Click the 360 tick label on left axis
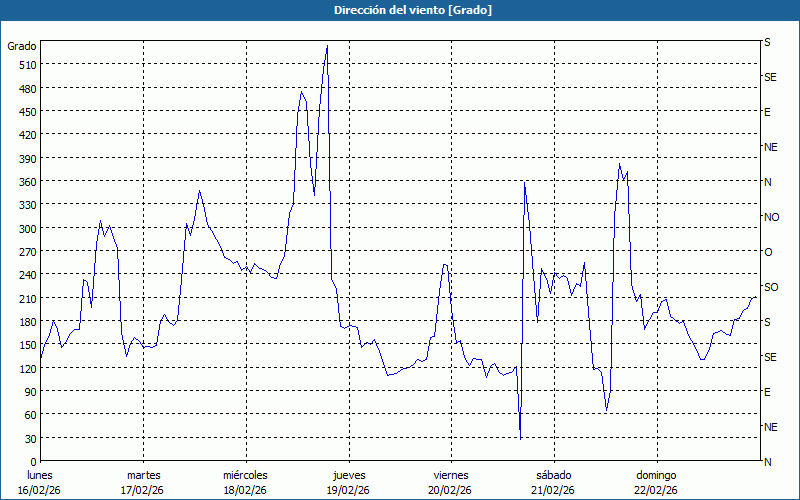 (x=24, y=182)
